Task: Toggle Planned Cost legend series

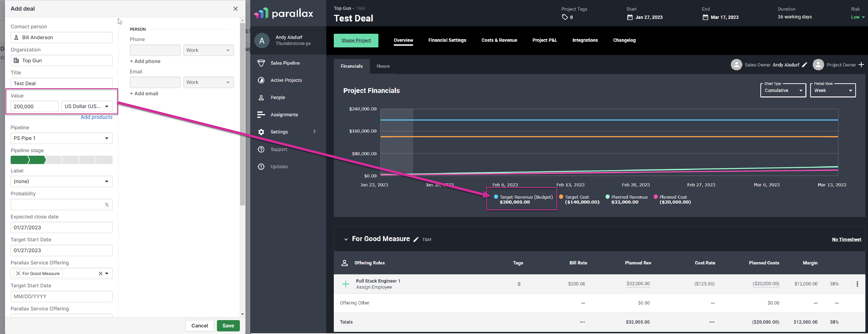Action: (672, 199)
